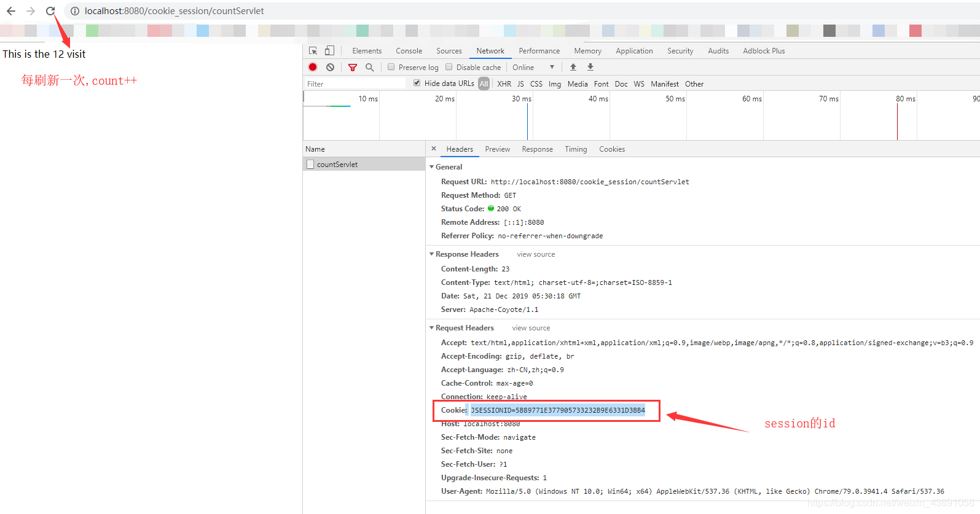Filter requests by Font

(602, 84)
